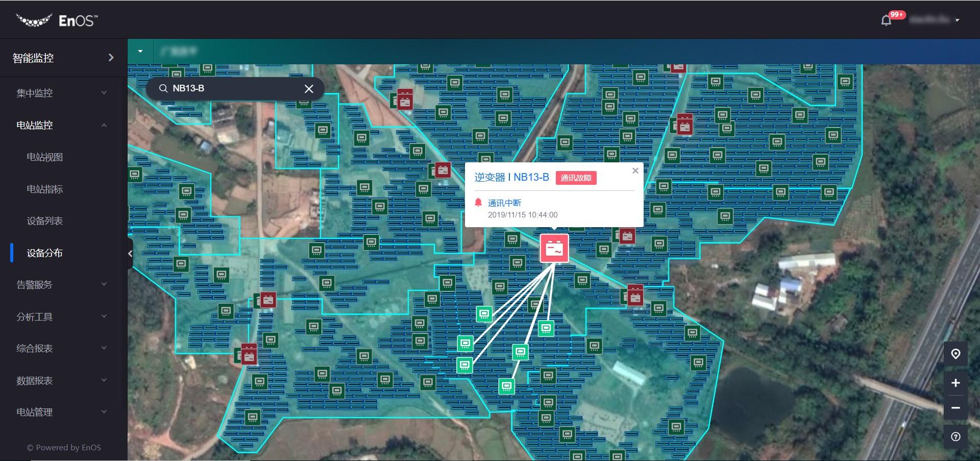Screen dimensions: 980x461
Task: Open the 通讯中断 alarm link
Action: click(504, 203)
